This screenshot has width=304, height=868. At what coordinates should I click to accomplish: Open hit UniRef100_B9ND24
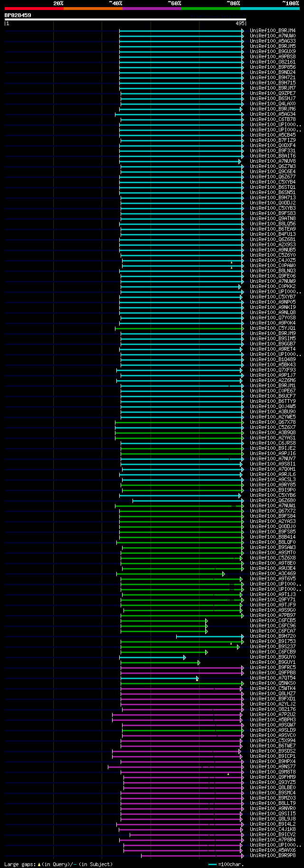(273, 73)
